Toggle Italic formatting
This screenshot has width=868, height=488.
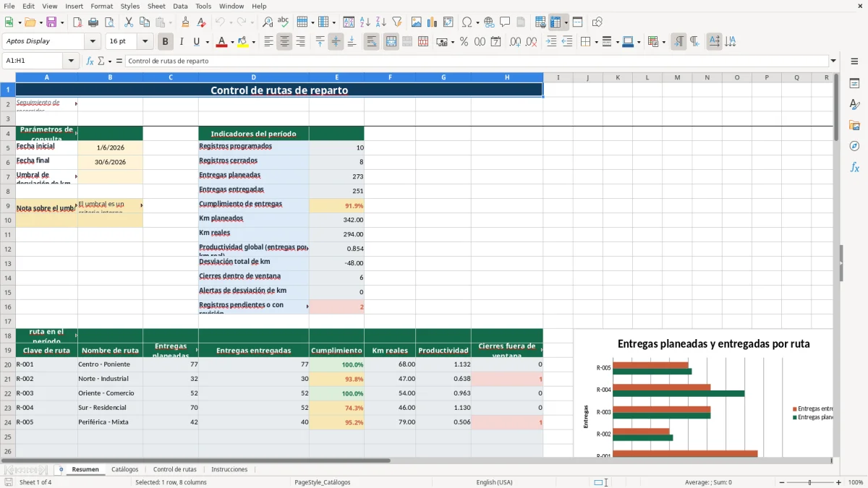point(181,42)
